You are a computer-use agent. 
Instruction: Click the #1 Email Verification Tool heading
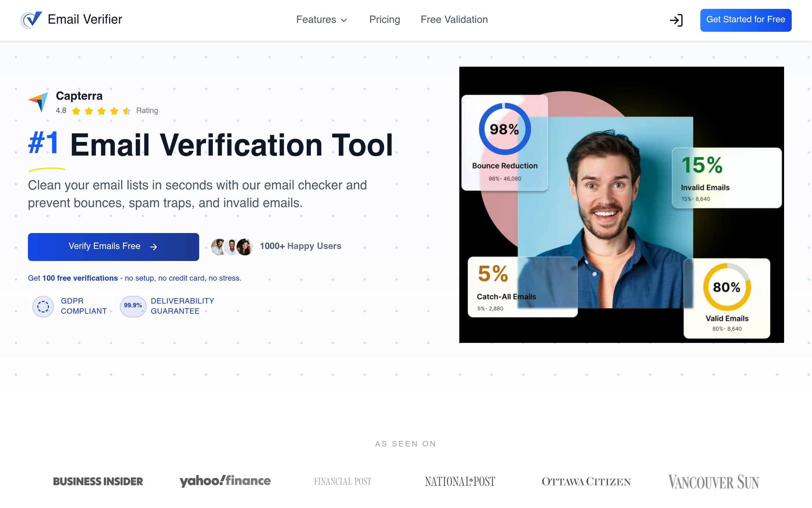tap(210, 145)
